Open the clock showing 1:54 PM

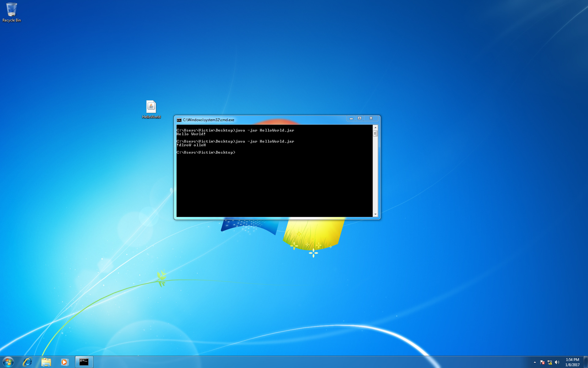572,362
